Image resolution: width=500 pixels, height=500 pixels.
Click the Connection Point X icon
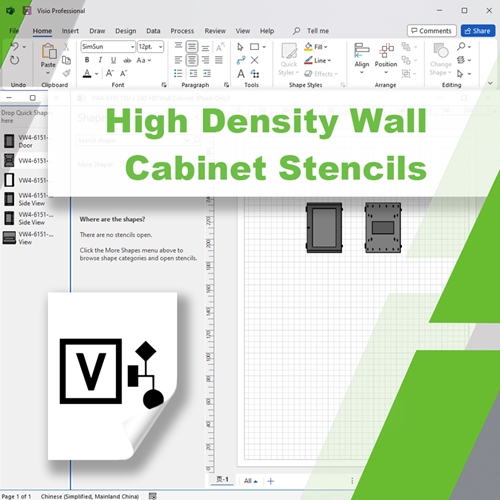point(254,60)
